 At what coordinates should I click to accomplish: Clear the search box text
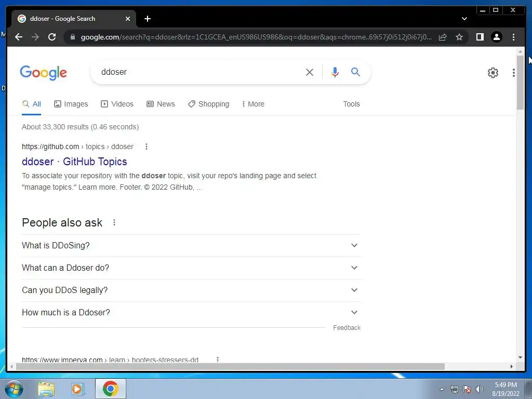[x=310, y=72]
